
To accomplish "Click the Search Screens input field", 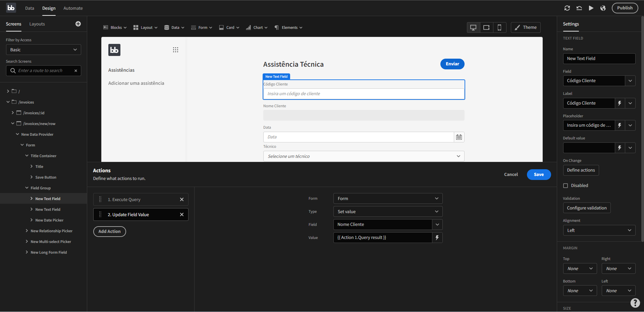I will (x=44, y=71).
